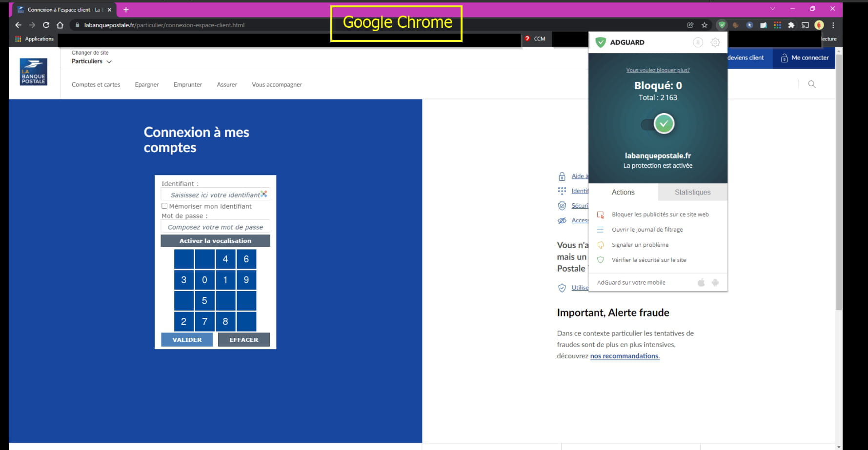Viewport: 868px width, 450px height.
Task: Tick the Mémoriser mon identifiant checkbox
Action: coord(164,206)
